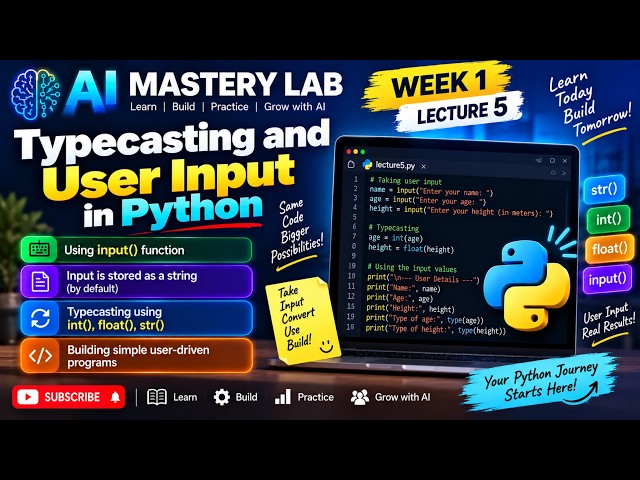This screenshot has height=480, width=640.
Task: Click the people Grow with AI icon
Action: [360, 397]
